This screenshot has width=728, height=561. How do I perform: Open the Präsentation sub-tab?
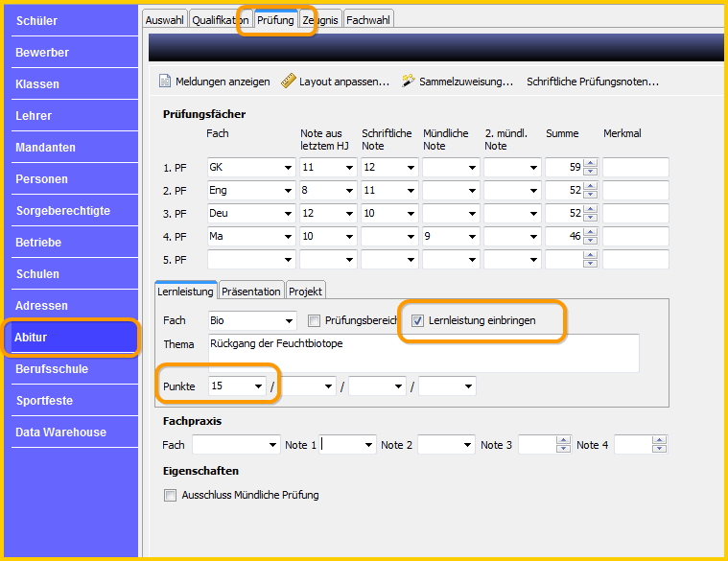pyautogui.click(x=251, y=292)
